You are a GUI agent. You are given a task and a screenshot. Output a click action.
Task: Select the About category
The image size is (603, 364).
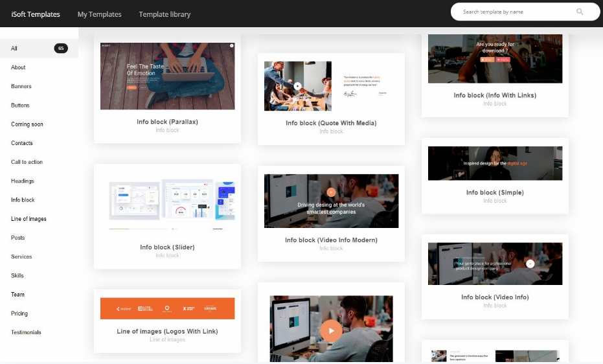click(x=18, y=67)
